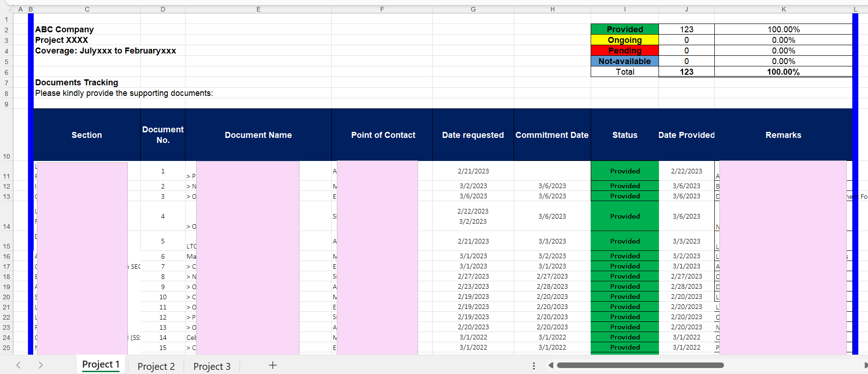
Task: Click the yellow Ongoing legend cell
Action: 625,40
